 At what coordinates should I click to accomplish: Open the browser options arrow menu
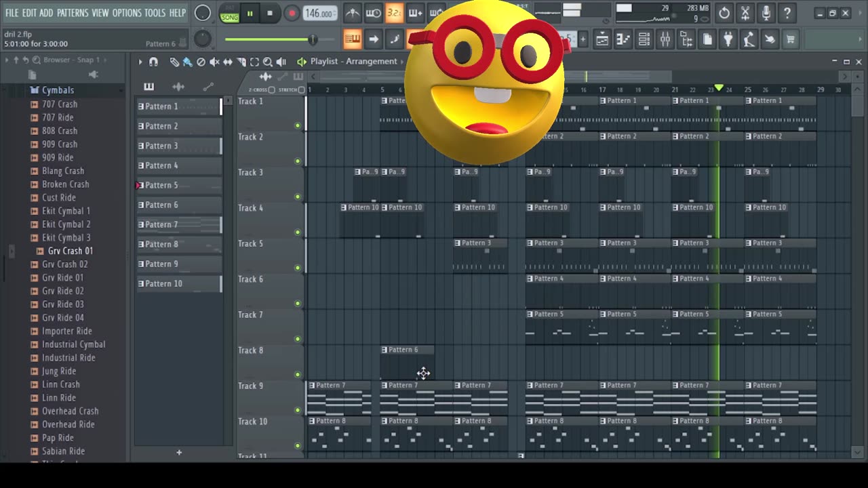[7, 60]
